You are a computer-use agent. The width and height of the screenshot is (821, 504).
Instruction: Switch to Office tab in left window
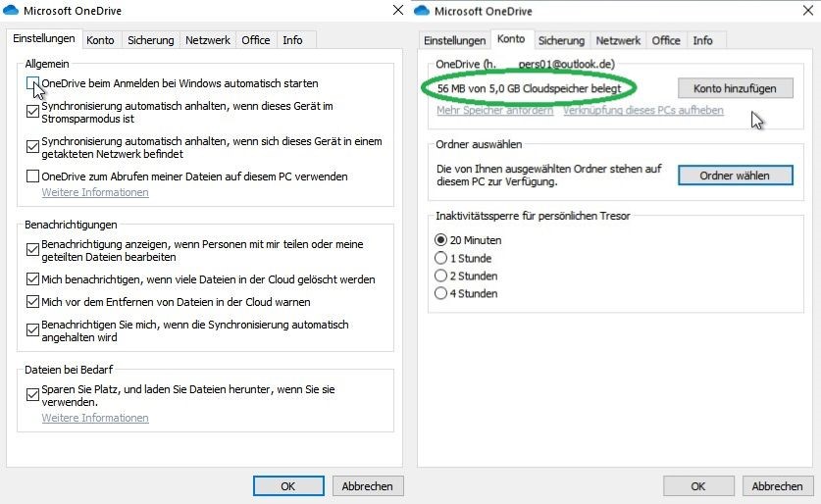coord(256,40)
